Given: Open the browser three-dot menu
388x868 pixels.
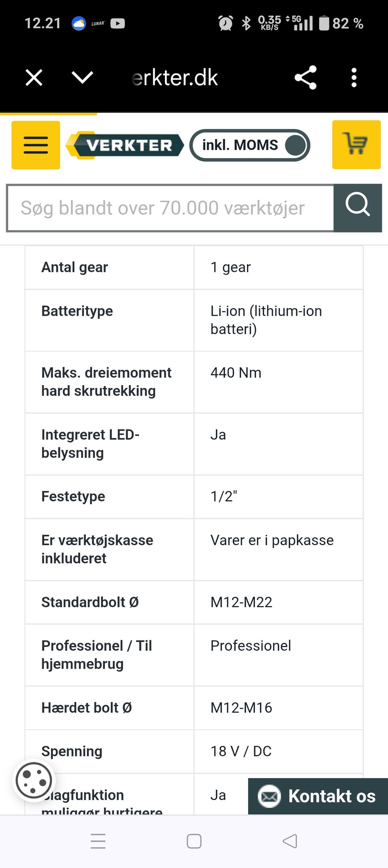Looking at the screenshot, I should click(x=354, y=77).
